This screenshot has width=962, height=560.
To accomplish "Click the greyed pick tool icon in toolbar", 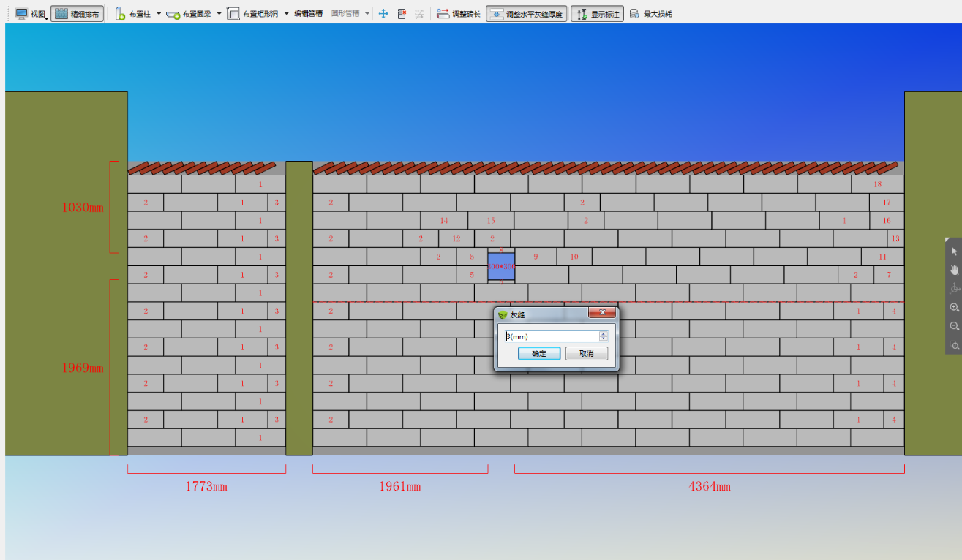I will click(419, 14).
